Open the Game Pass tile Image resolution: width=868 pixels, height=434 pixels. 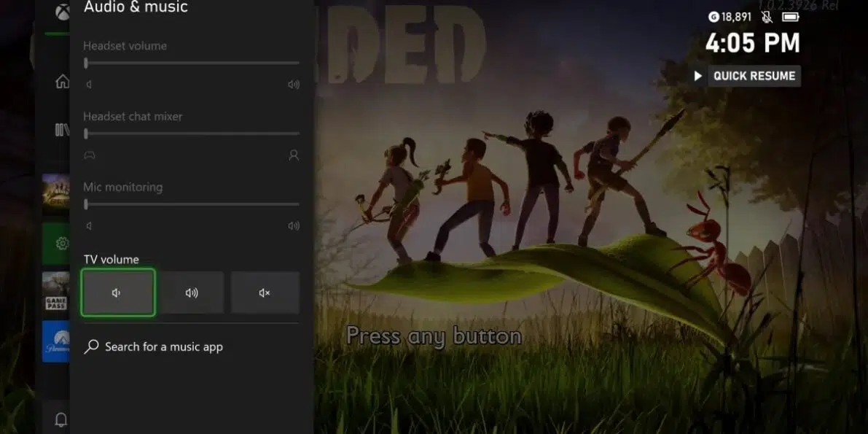pyautogui.click(x=56, y=292)
